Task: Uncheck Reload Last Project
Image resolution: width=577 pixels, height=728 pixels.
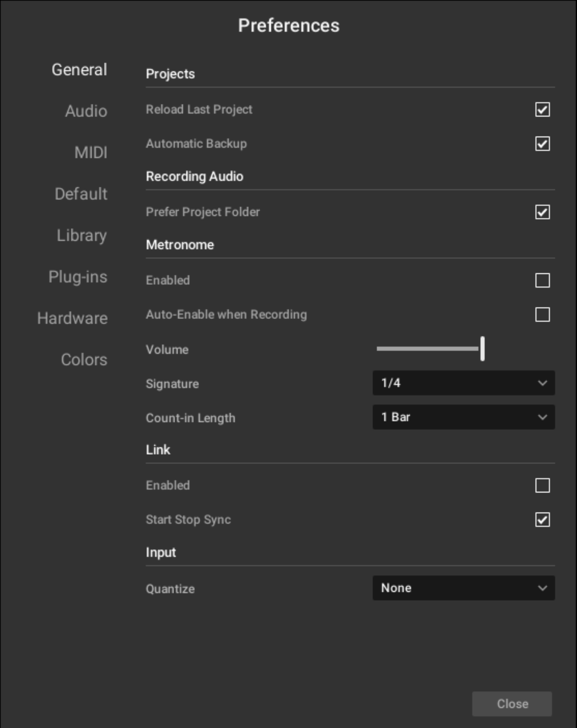Action: pos(542,110)
